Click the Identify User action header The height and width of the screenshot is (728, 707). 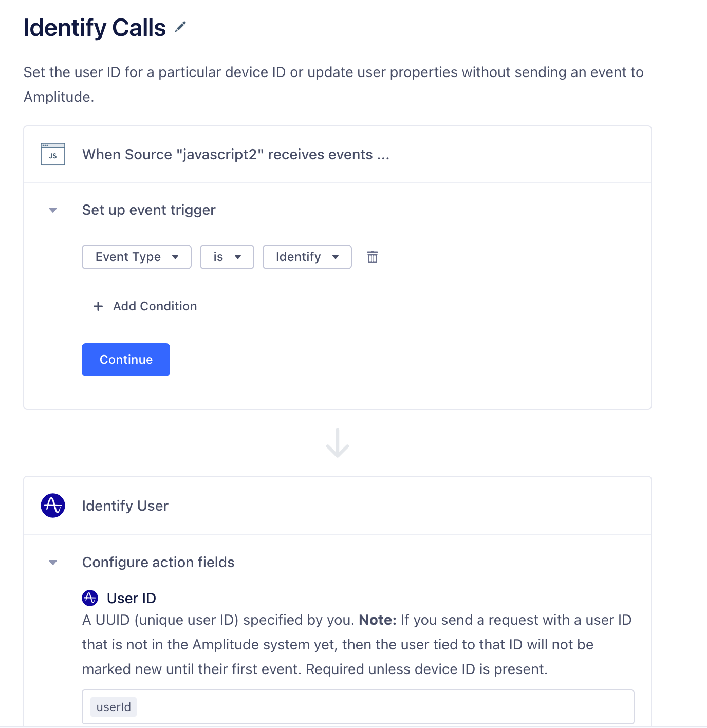click(x=125, y=506)
